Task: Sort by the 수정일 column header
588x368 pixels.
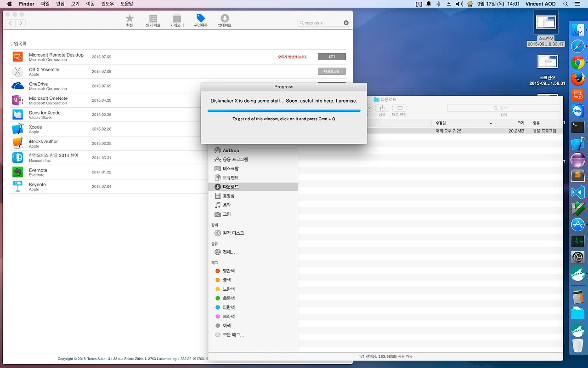Action: [x=464, y=123]
